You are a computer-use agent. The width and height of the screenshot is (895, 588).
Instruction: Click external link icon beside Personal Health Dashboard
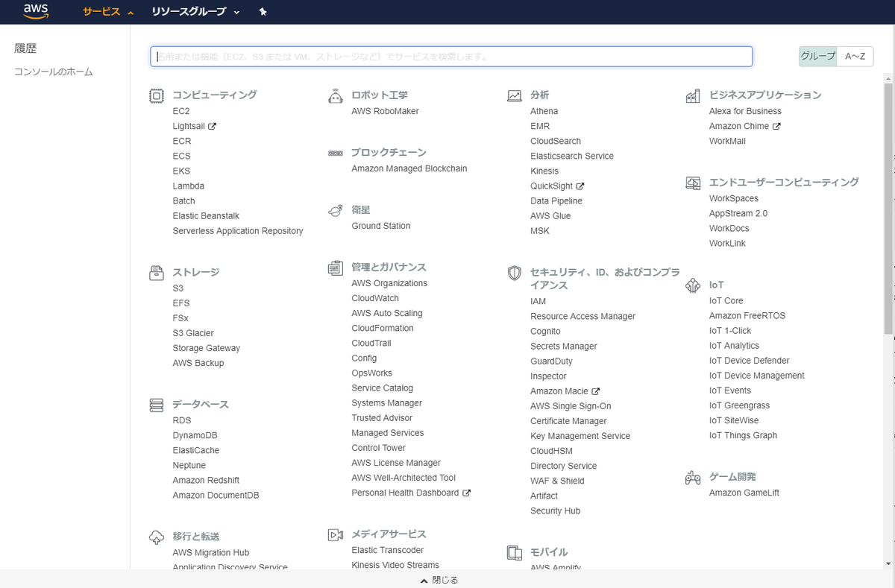(x=467, y=493)
